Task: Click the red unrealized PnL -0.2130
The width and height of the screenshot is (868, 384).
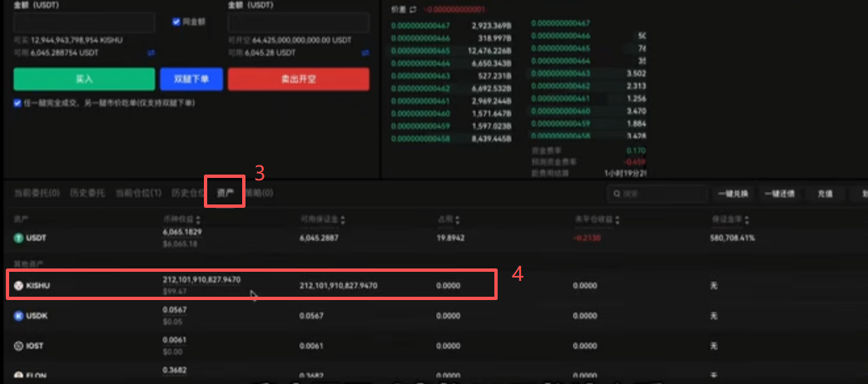Action: pyautogui.click(x=586, y=238)
